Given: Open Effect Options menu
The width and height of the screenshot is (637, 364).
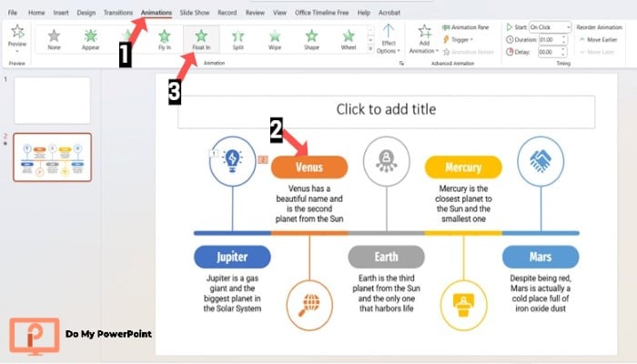Looking at the screenshot, I should coord(389,39).
